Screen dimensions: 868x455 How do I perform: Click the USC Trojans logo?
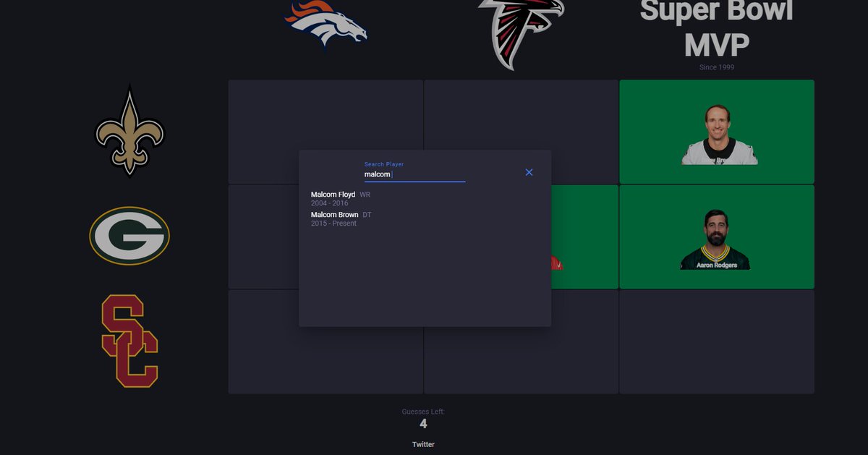tap(129, 341)
